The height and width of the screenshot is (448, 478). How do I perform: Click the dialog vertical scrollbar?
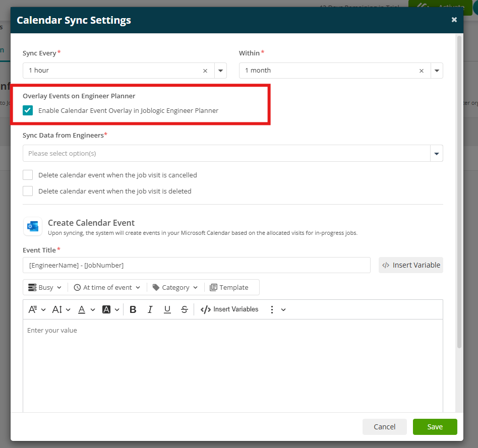tap(459, 192)
